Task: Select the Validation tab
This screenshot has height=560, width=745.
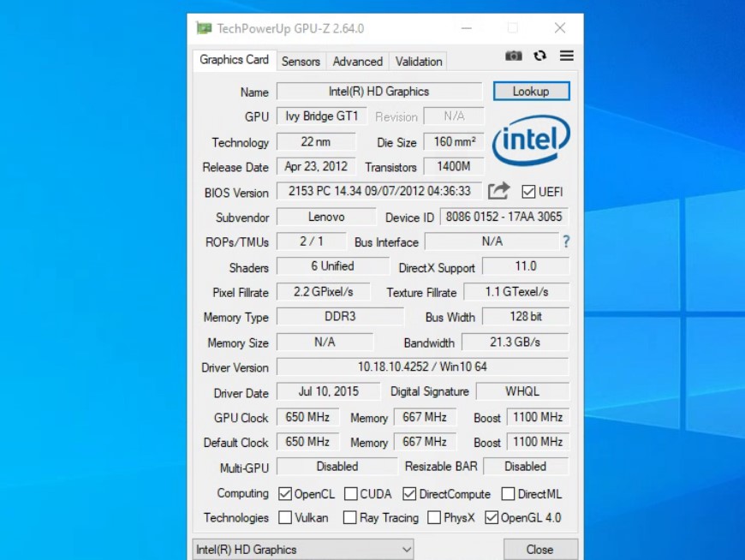Action: [419, 62]
